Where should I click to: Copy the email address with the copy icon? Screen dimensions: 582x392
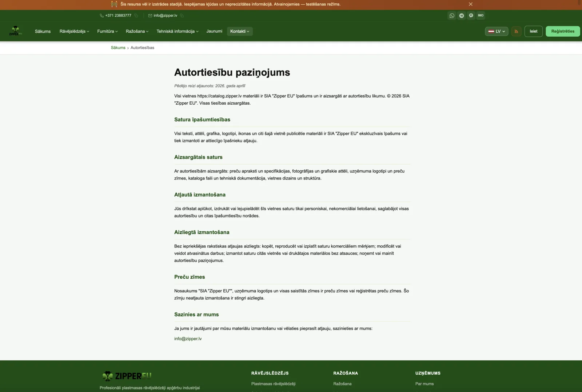[182, 16]
